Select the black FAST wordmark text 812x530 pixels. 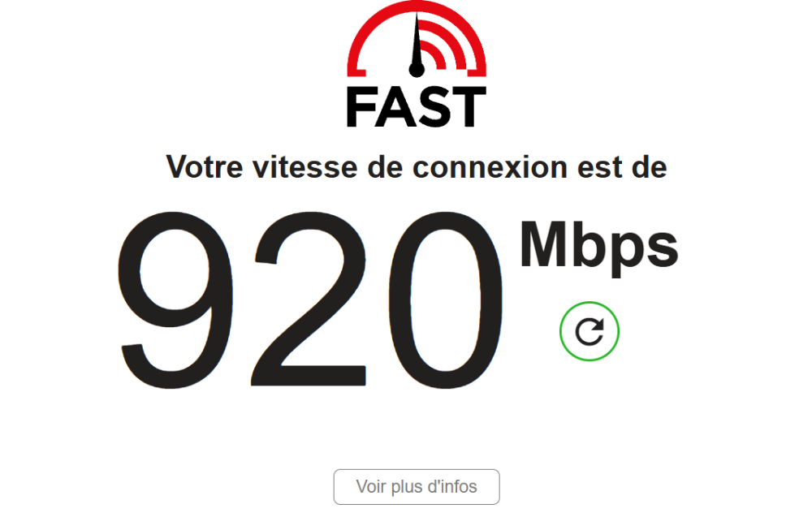point(417,106)
